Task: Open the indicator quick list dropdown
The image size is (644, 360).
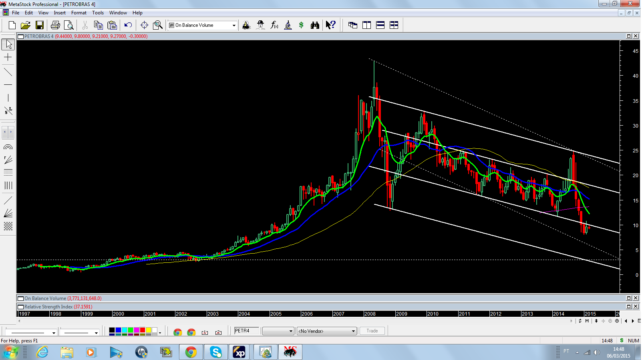Action: pyautogui.click(x=234, y=25)
